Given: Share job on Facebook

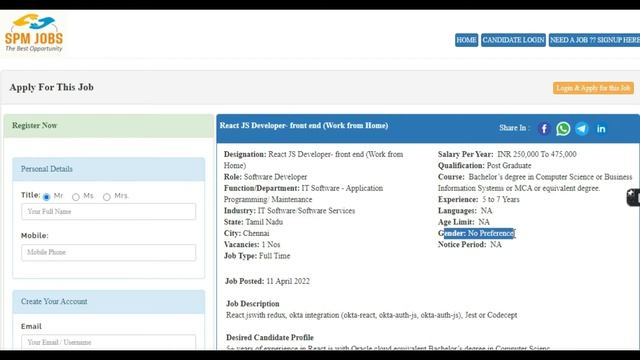Looking at the screenshot, I should [x=544, y=129].
